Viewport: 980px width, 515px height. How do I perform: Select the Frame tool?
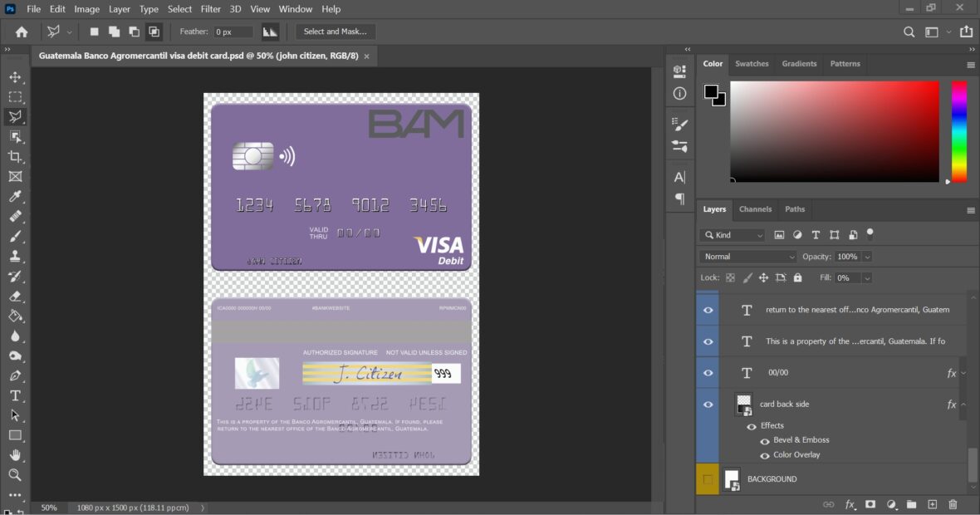[15, 177]
